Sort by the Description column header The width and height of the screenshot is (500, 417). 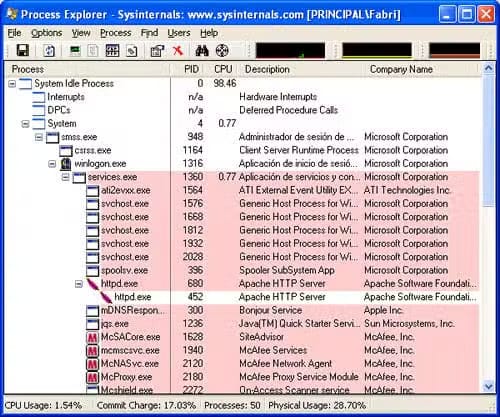tap(300, 69)
